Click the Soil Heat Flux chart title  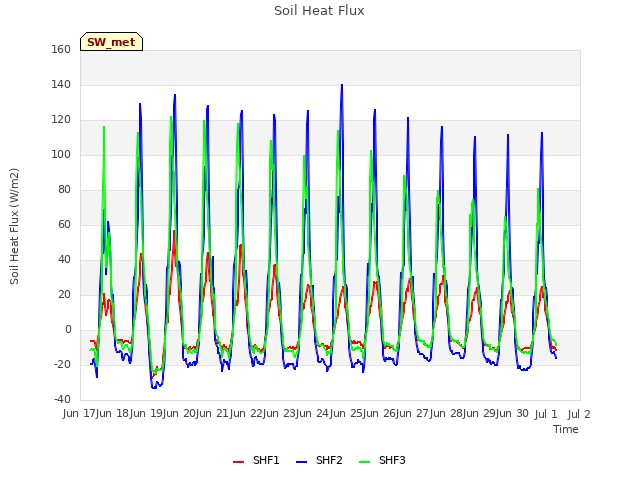[x=319, y=11]
